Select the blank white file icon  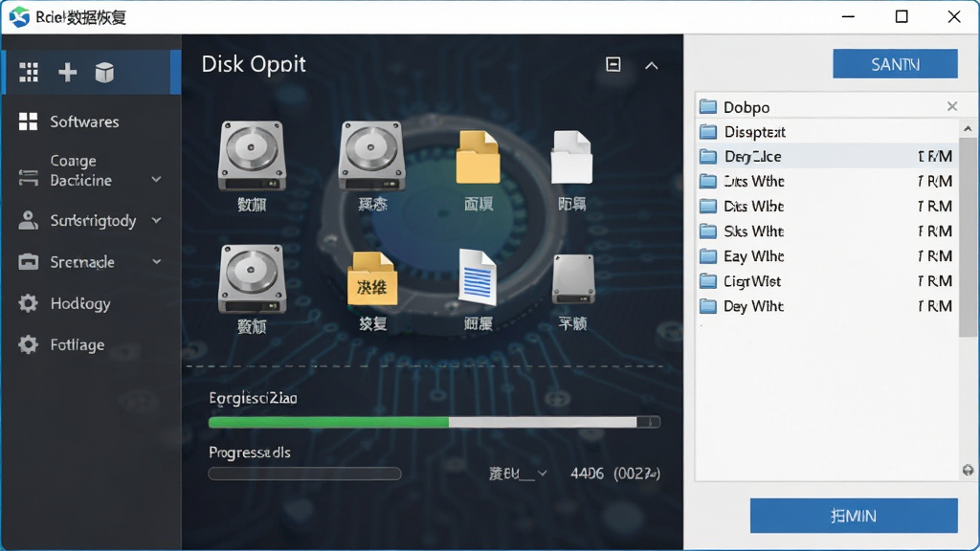tap(572, 157)
